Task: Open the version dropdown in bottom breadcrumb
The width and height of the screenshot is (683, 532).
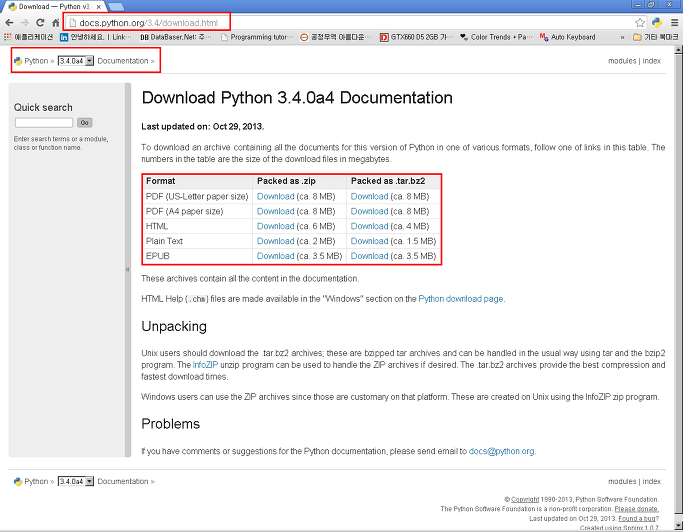Action: (76, 481)
